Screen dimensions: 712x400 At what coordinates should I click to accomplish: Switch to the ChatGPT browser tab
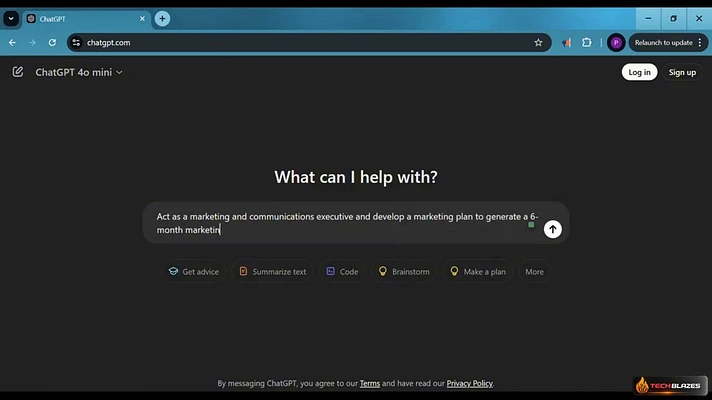(x=84, y=19)
